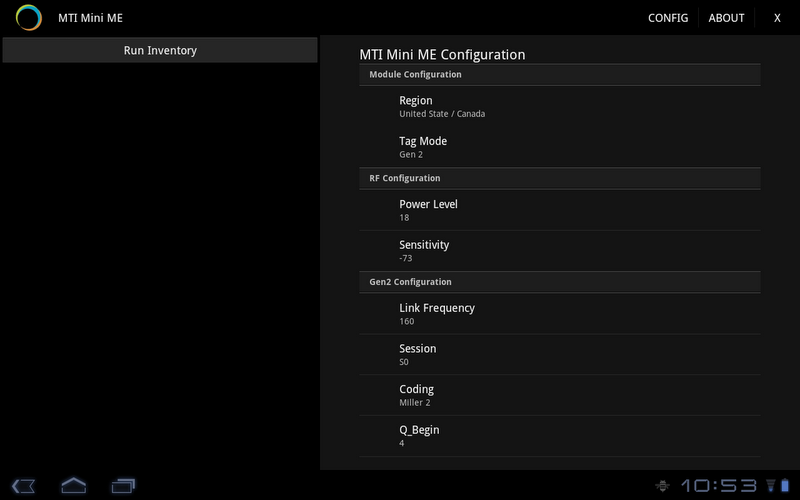Go to the Android home screen
Screen dimensions: 800x500
click(74, 486)
